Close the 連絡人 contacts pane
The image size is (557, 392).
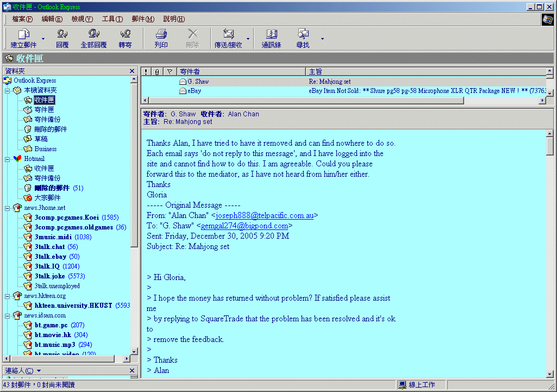(x=132, y=371)
